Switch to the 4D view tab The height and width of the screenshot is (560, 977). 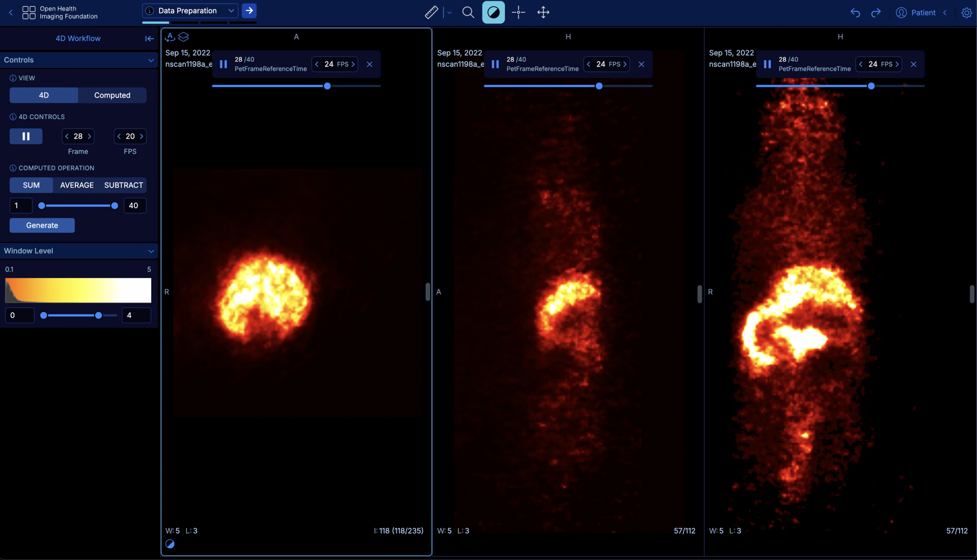pyautogui.click(x=44, y=95)
